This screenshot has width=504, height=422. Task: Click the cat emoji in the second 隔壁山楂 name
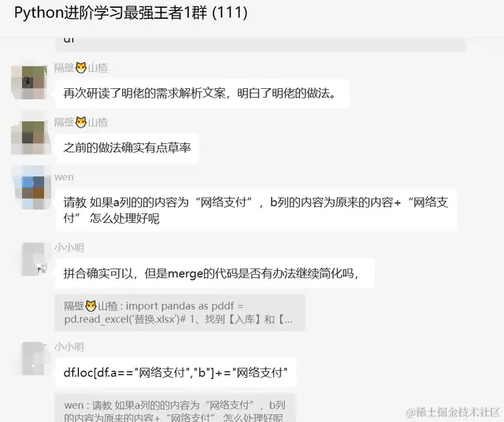click(81, 122)
